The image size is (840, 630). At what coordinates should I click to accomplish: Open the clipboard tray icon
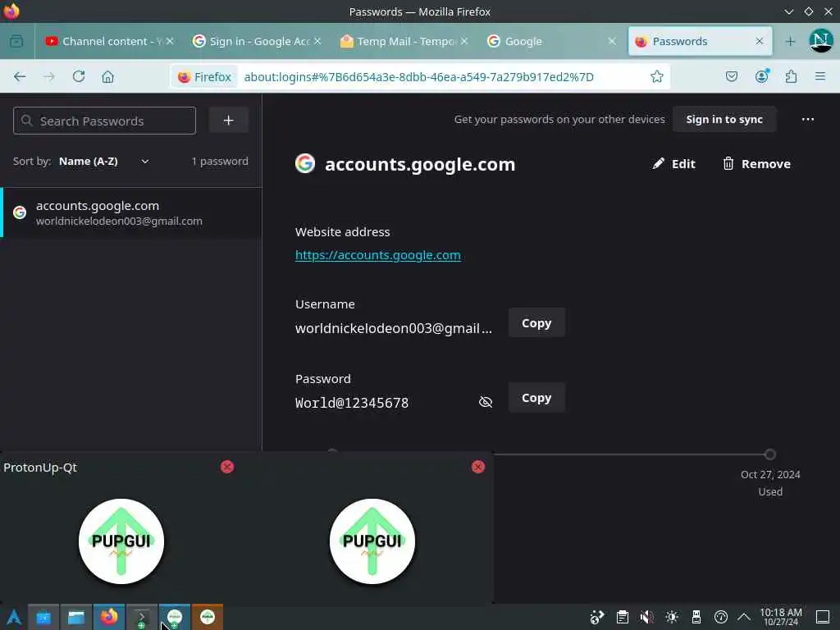click(622, 617)
